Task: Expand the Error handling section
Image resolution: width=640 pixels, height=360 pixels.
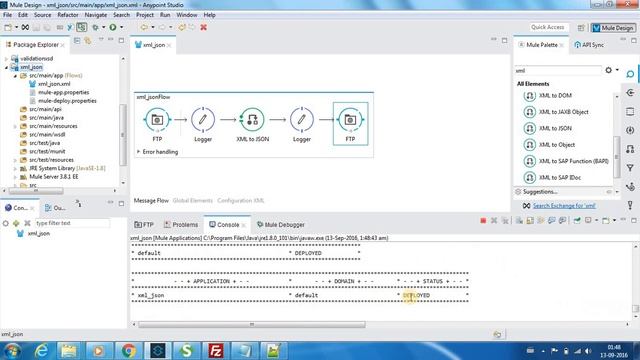Action: (x=138, y=151)
